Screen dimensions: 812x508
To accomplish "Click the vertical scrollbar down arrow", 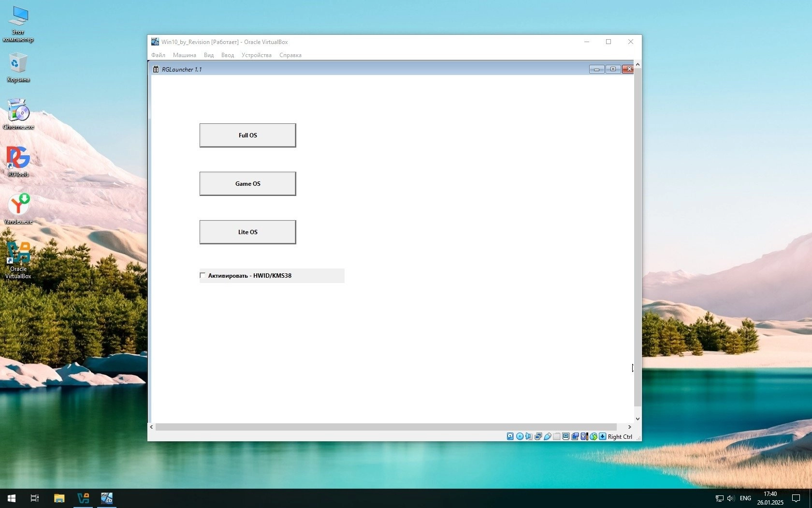I will tap(638, 419).
